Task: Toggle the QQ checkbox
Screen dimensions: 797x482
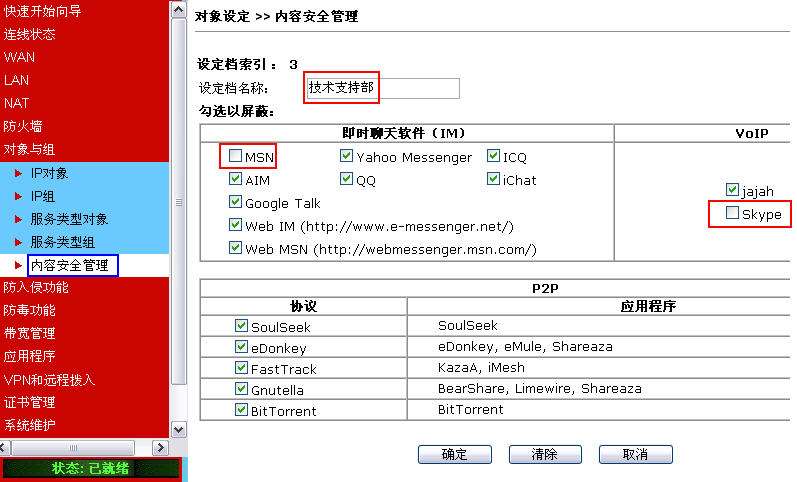Action: [346, 179]
